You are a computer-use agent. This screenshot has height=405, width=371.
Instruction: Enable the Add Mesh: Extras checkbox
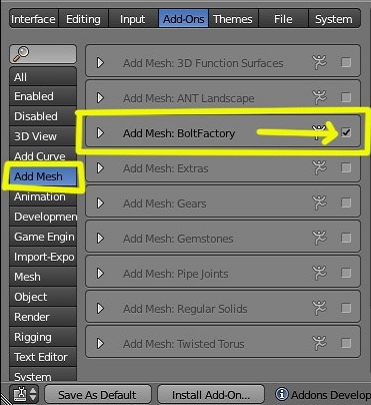click(x=346, y=168)
